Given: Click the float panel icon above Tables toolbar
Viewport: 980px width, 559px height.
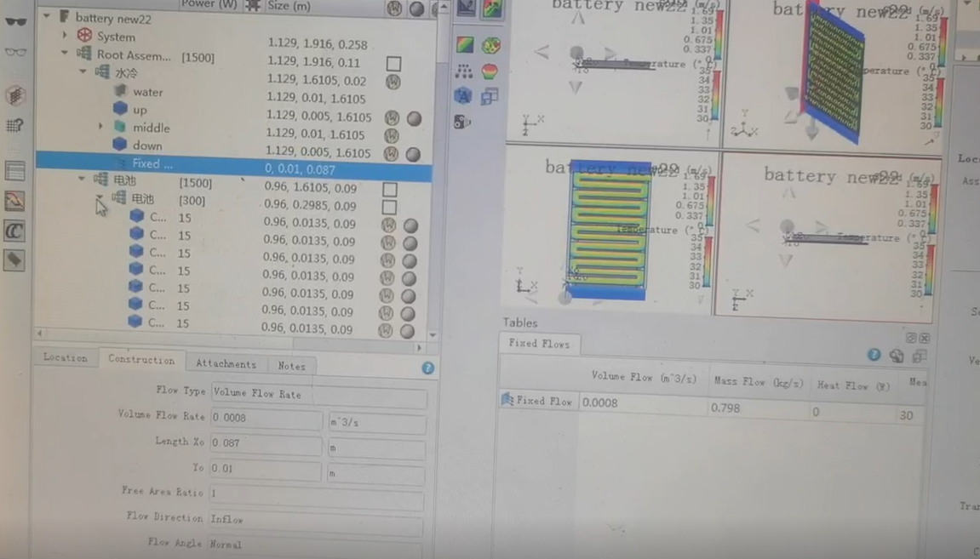Looking at the screenshot, I should tap(911, 338).
